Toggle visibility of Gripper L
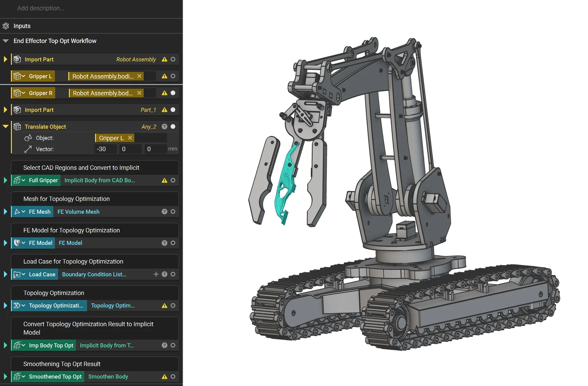This screenshot has height=386, width=588. coord(173,76)
